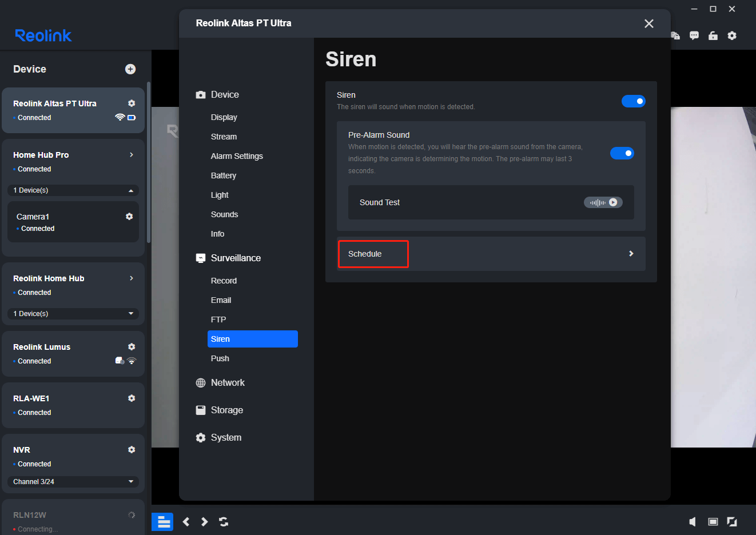Viewport: 756px width, 535px height.
Task: Open the Info page
Action: click(x=217, y=234)
